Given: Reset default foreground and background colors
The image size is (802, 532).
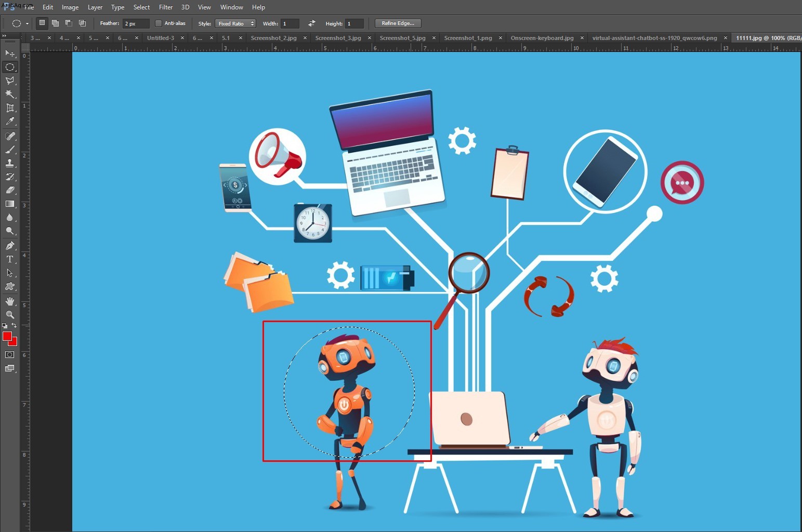Looking at the screenshot, I should tap(5, 326).
